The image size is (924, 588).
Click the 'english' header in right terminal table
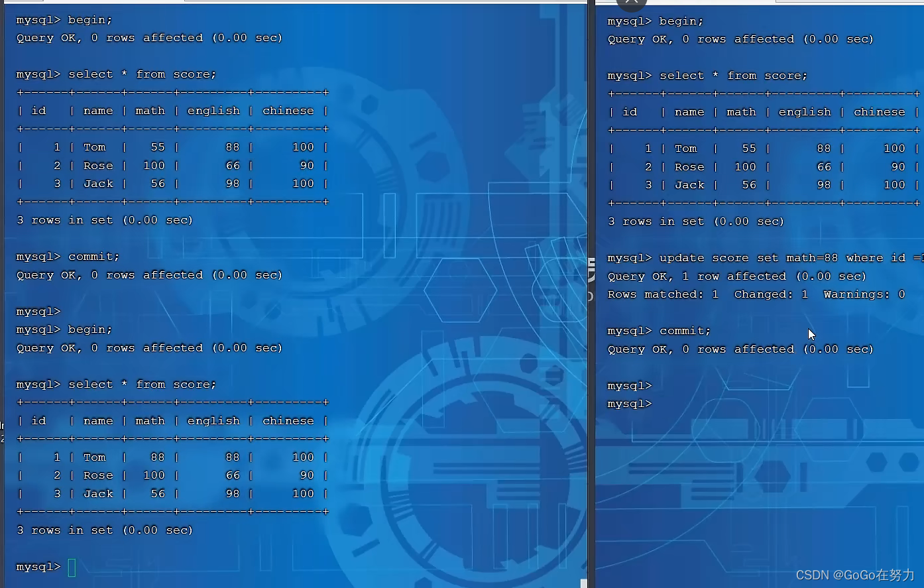point(805,112)
